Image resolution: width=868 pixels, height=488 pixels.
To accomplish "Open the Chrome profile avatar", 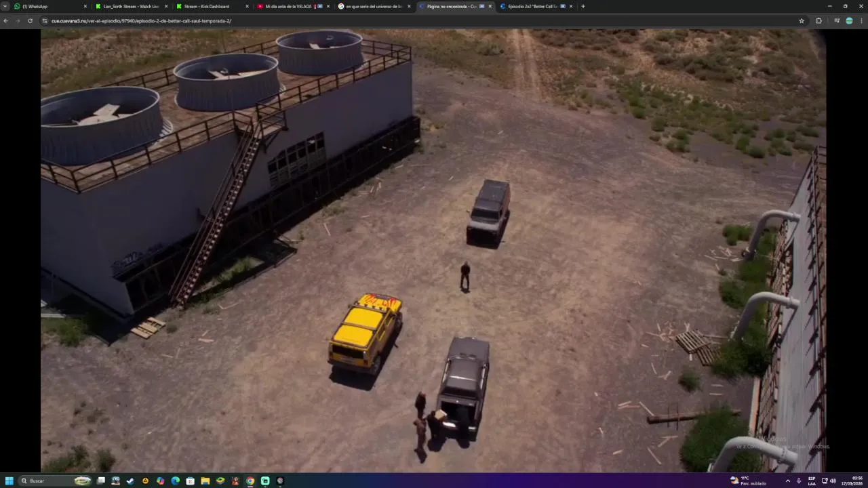I will (849, 20).
